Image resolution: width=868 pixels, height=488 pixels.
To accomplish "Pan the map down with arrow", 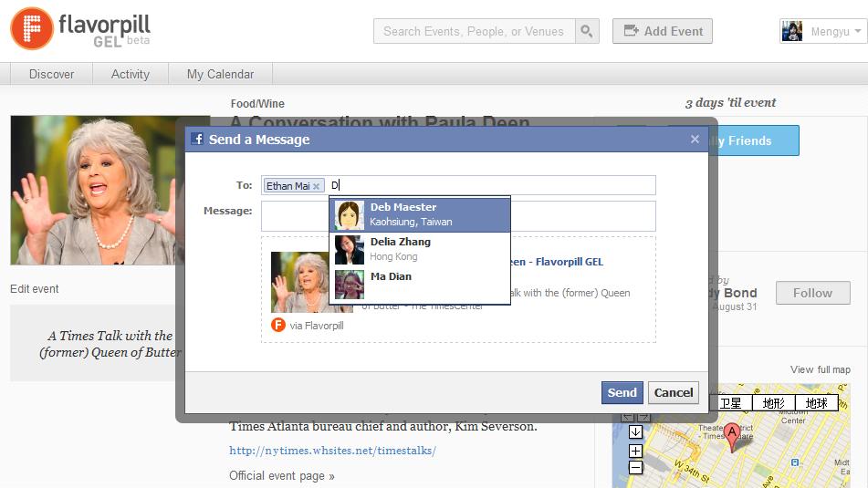I will pyautogui.click(x=635, y=431).
